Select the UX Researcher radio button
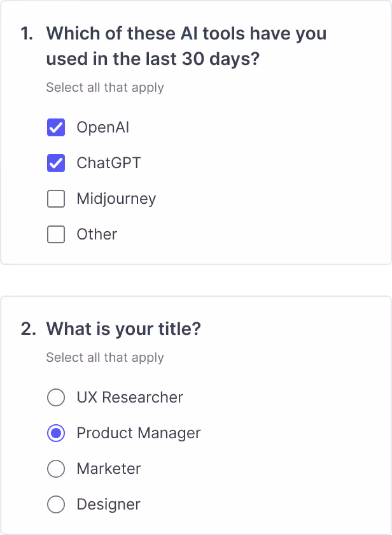Image resolution: width=392 pixels, height=535 pixels. pyautogui.click(x=56, y=397)
